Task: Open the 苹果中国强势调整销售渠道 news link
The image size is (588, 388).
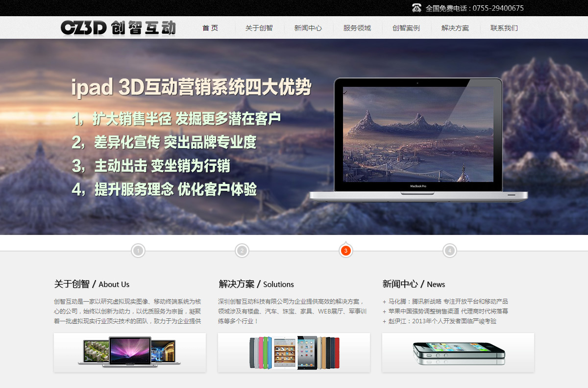Action: 448,311
